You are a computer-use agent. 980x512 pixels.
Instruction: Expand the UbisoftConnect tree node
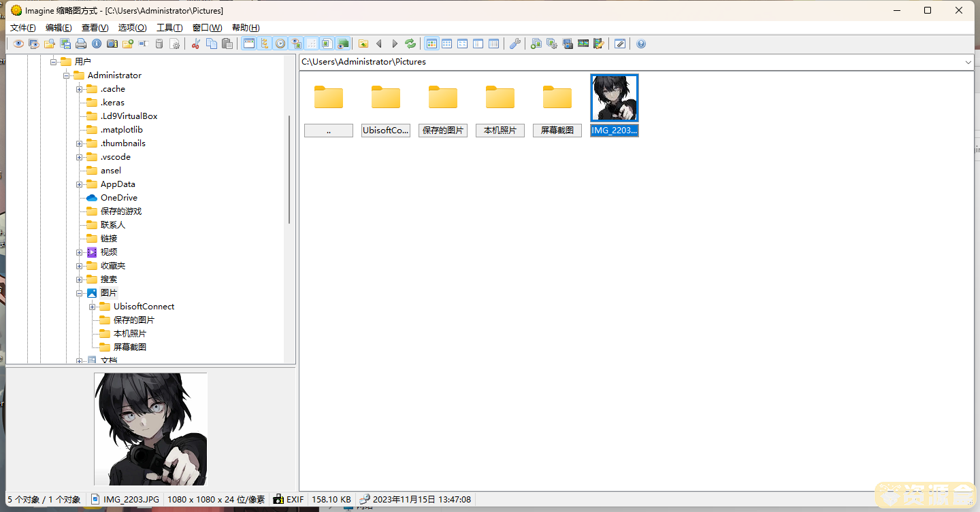(x=93, y=307)
